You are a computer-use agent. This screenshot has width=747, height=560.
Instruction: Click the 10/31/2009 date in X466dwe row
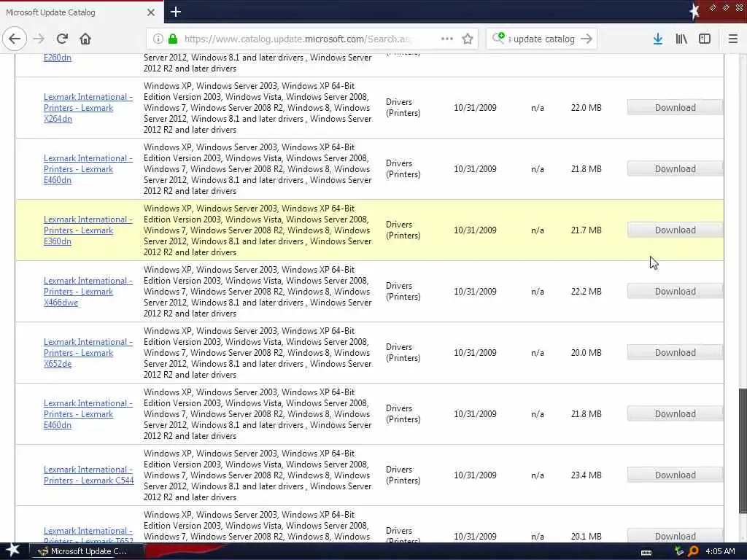pos(475,292)
